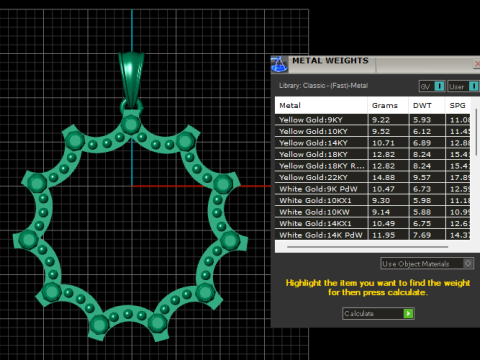Open the Use Object Materials dropdown
The height and width of the screenshot is (360, 480).
click(427, 264)
